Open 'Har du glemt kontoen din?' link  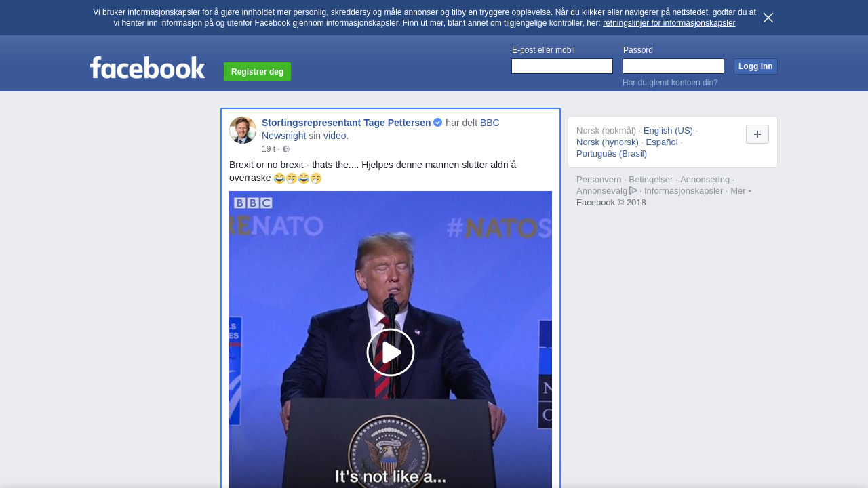670,83
